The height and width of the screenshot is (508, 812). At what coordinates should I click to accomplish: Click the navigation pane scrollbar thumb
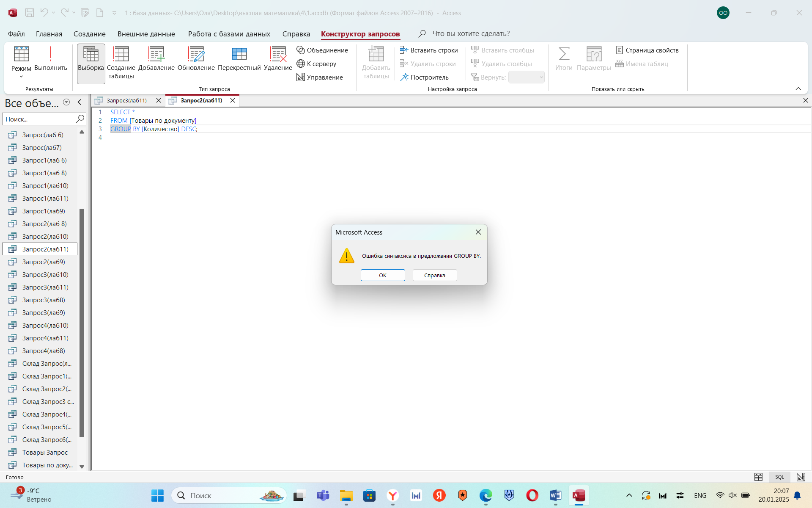click(x=82, y=323)
